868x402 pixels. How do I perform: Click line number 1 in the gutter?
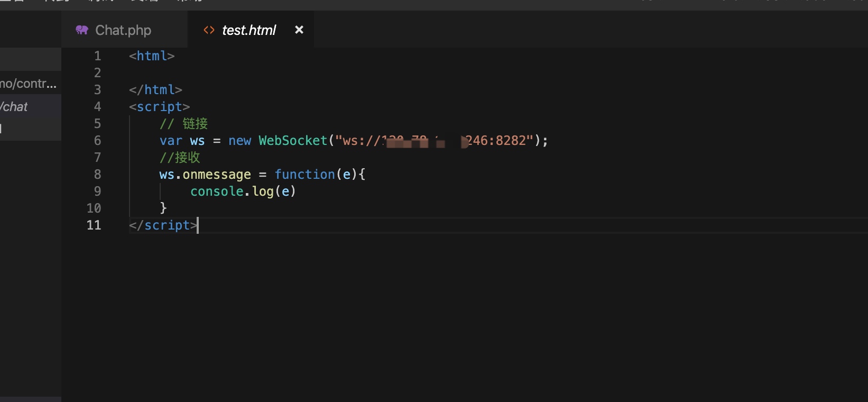pyautogui.click(x=97, y=56)
